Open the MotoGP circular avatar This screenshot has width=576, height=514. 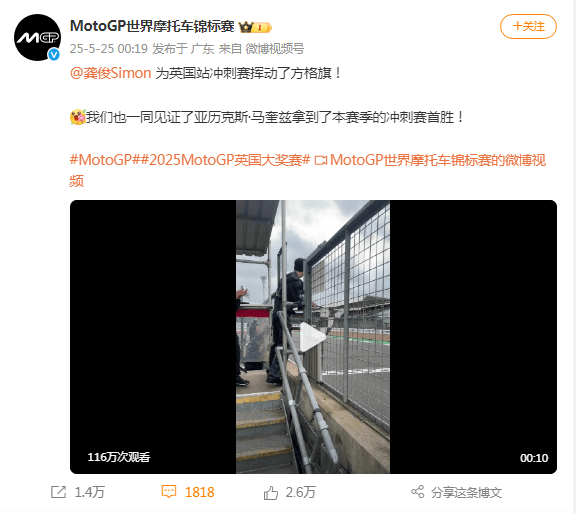tap(37, 37)
